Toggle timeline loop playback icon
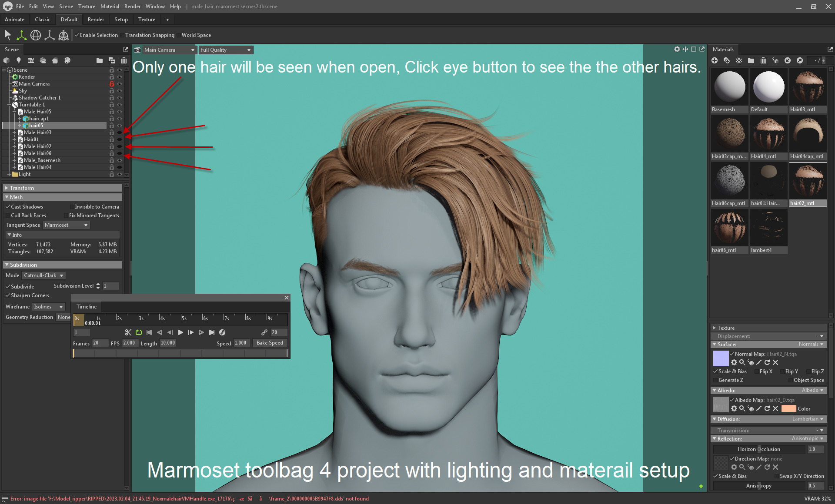Screen dimensions: 835x504 (139, 332)
